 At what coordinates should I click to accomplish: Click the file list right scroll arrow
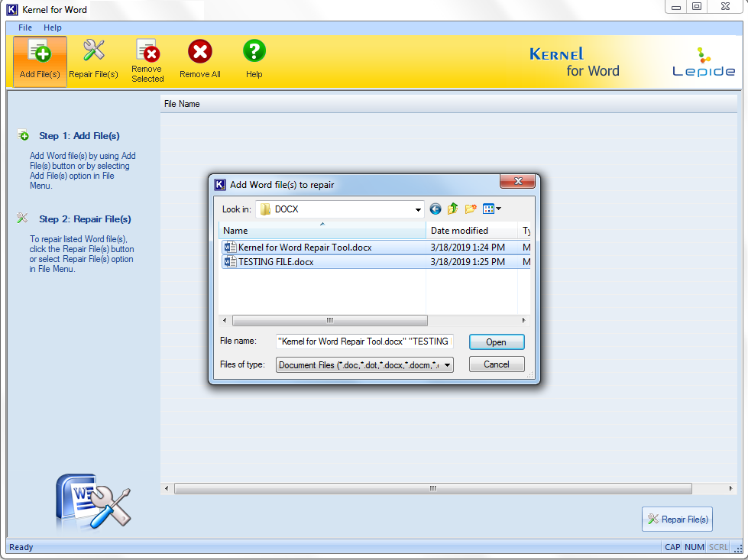[x=524, y=321]
